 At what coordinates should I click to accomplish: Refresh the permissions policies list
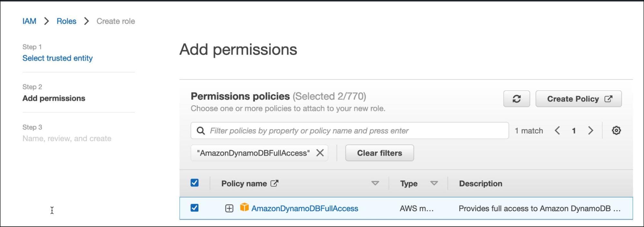(x=516, y=99)
